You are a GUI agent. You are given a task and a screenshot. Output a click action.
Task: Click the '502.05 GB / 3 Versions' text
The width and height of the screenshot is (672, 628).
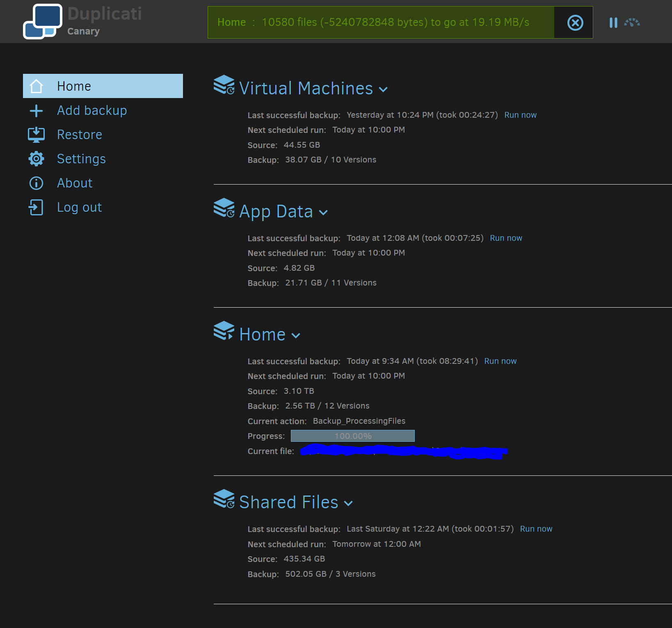click(330, 574)
